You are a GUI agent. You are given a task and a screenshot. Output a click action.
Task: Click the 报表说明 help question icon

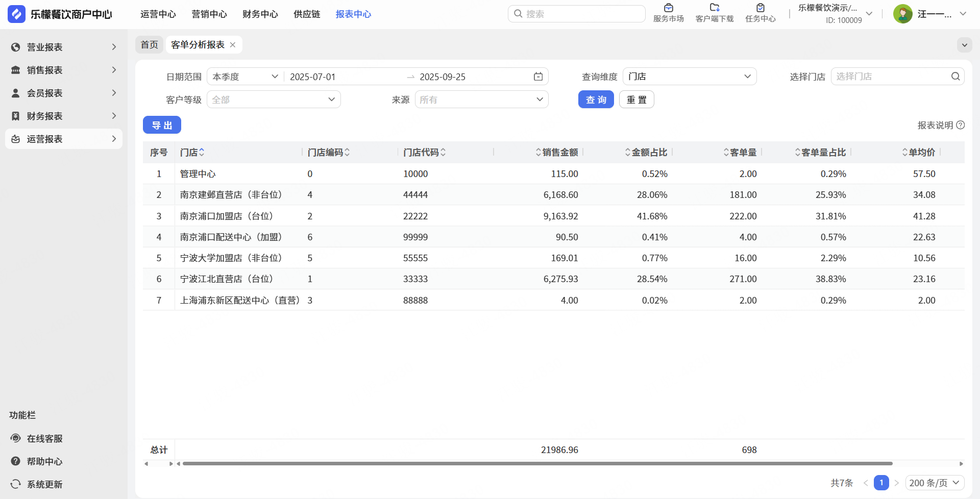tap(961, 125)
